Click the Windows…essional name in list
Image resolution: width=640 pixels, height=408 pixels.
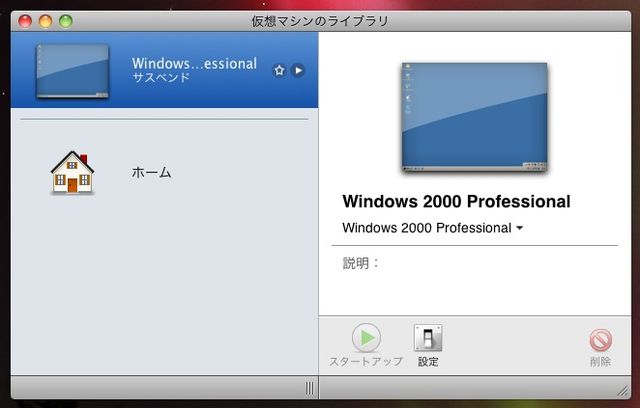[x=194, y=63]
